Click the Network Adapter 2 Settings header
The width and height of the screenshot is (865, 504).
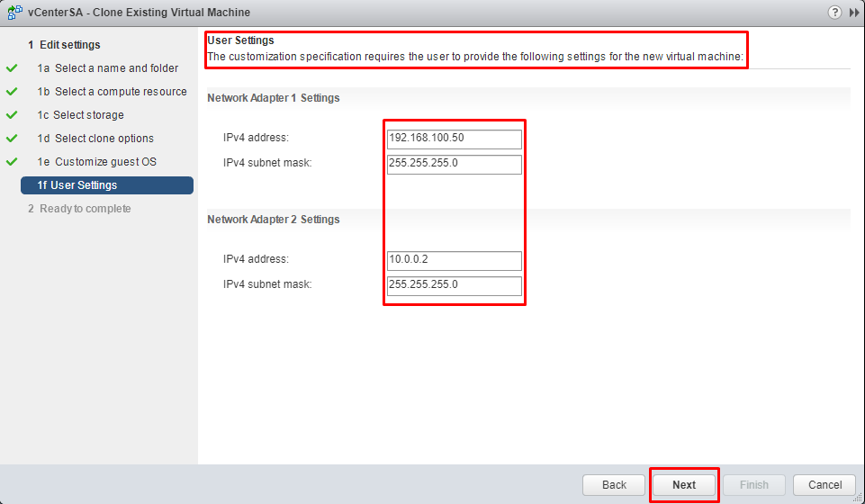click(x=274, y=220)
